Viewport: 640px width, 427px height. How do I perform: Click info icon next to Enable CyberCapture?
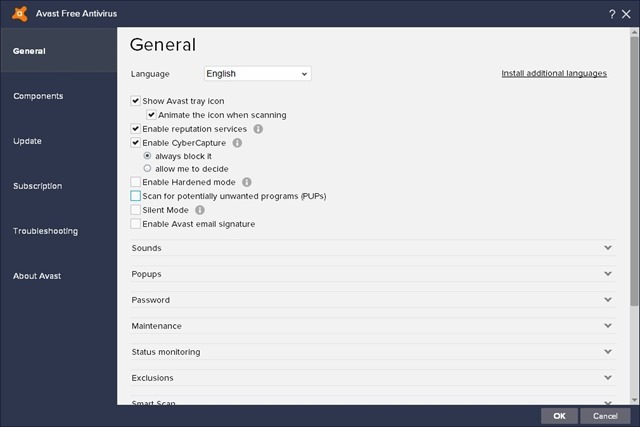pos(237,143)
